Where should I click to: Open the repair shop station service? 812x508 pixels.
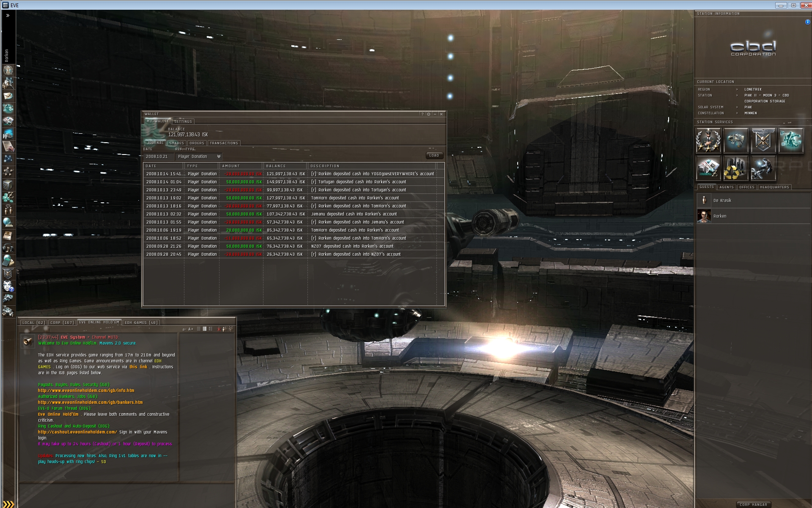[763, 168]
